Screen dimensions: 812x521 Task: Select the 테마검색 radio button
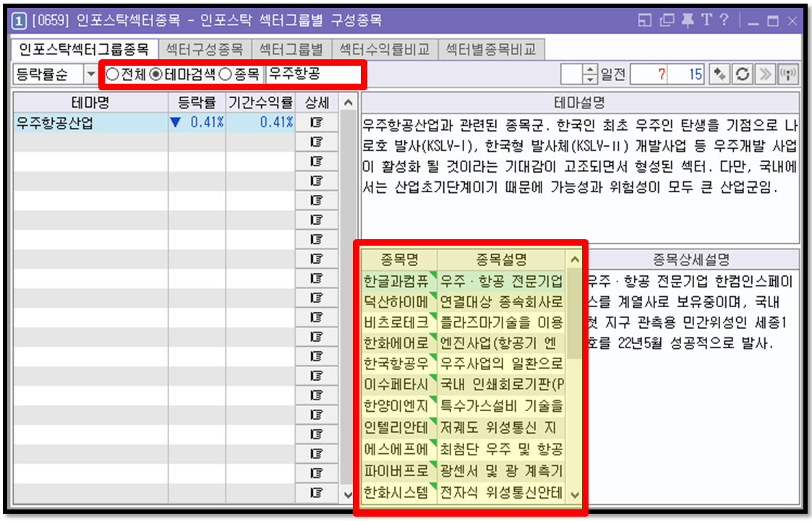coord(156,74)
